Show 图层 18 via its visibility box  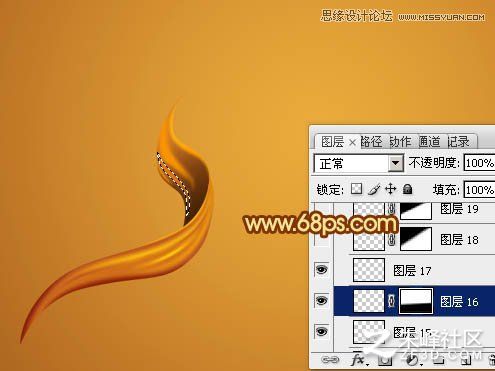321,240
